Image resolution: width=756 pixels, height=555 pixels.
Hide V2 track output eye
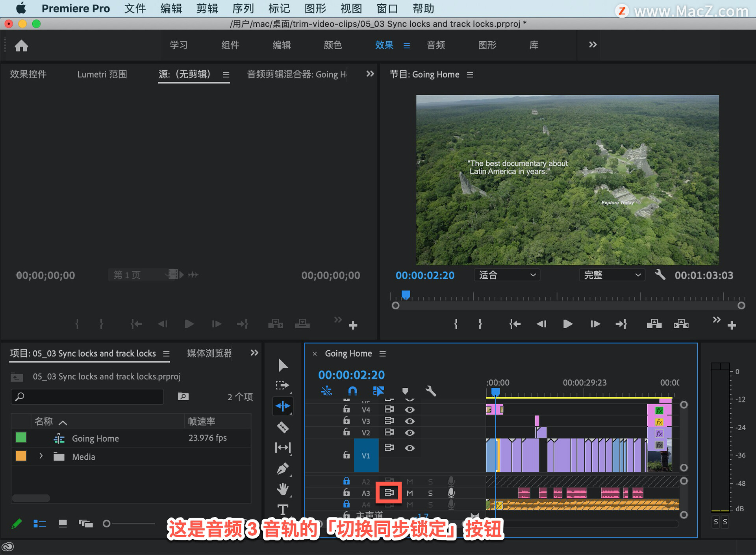(409, 433)
